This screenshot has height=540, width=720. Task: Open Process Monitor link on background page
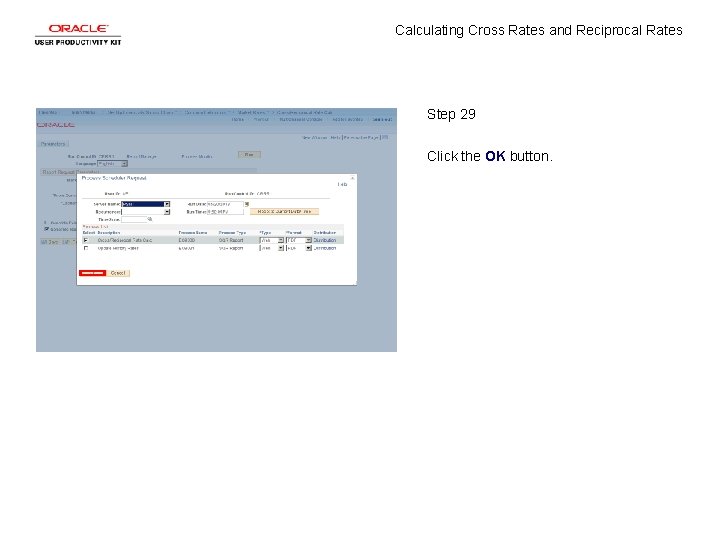point(197,157)
